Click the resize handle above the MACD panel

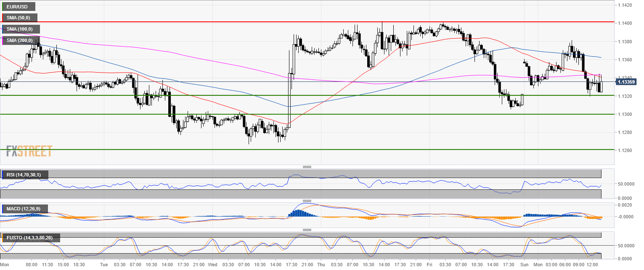(307, 201)
